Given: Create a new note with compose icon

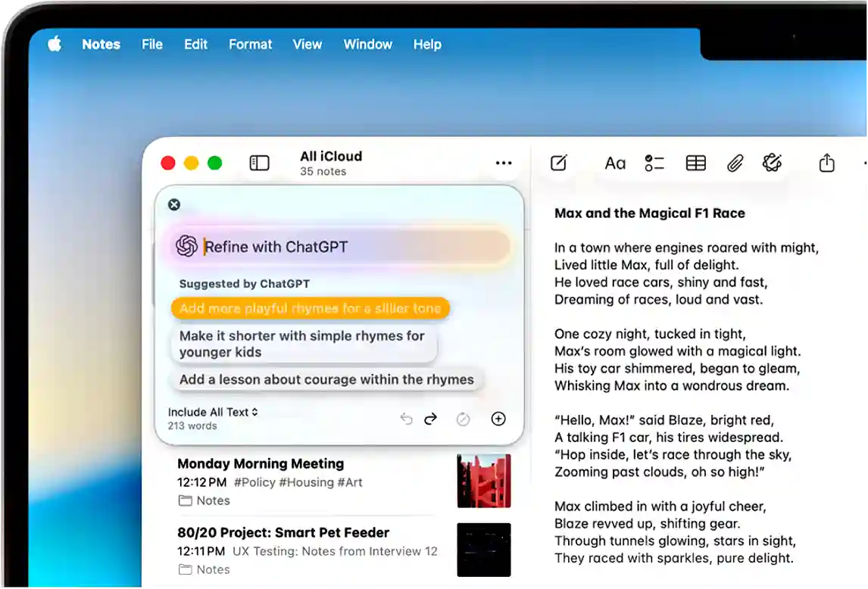Looking at the screenshot, I should point(558,163).
